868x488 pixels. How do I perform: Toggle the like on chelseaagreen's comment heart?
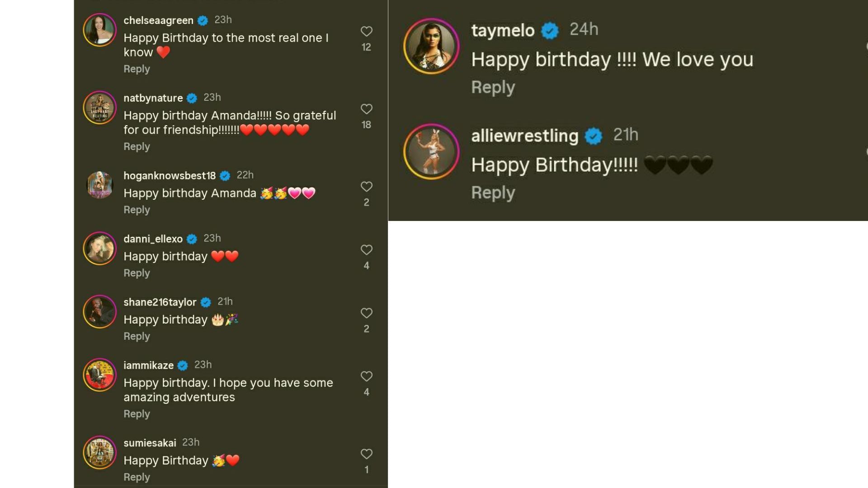point(366,31)
